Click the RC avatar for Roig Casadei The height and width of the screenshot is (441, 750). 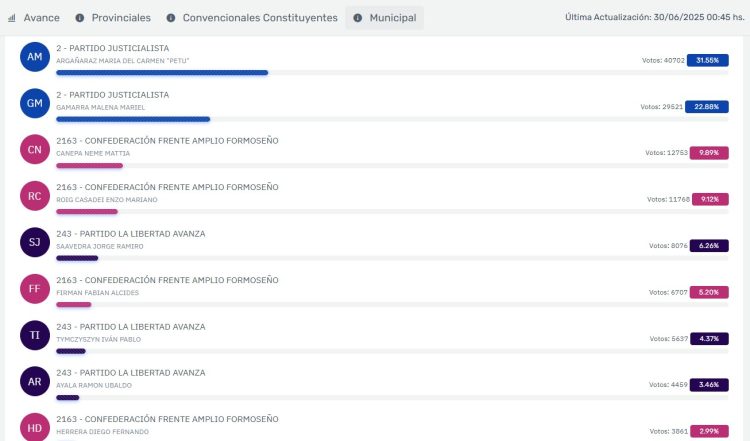[35, 196]
